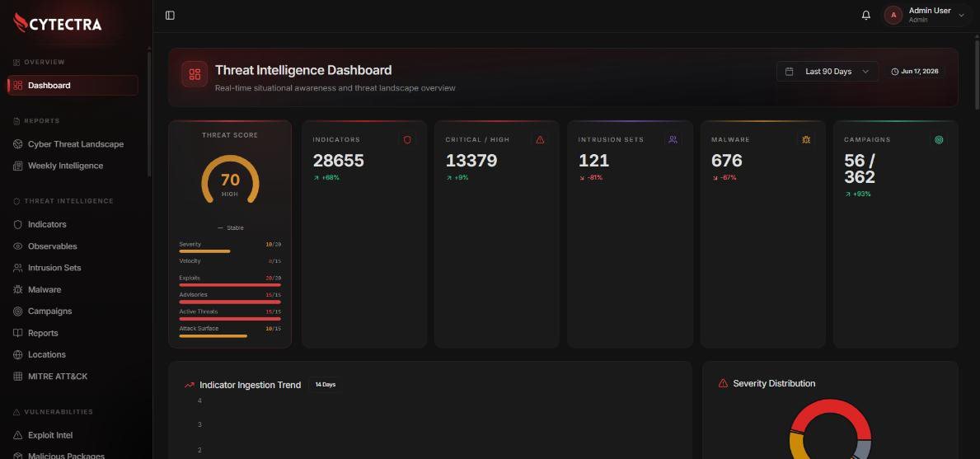This screenshot has height=459, width=980.
Task: Click the Advisories progress bar
Action: 230,302
